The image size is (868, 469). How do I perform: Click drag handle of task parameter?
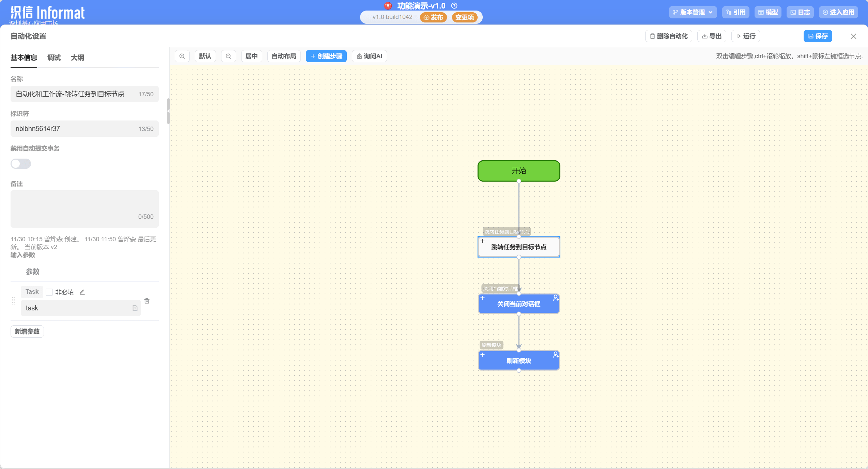pyautogui.click(x=14, y=301)
